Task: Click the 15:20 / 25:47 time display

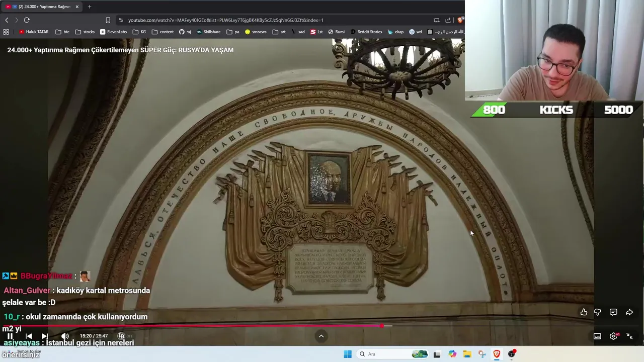Action: pos(94,336)
